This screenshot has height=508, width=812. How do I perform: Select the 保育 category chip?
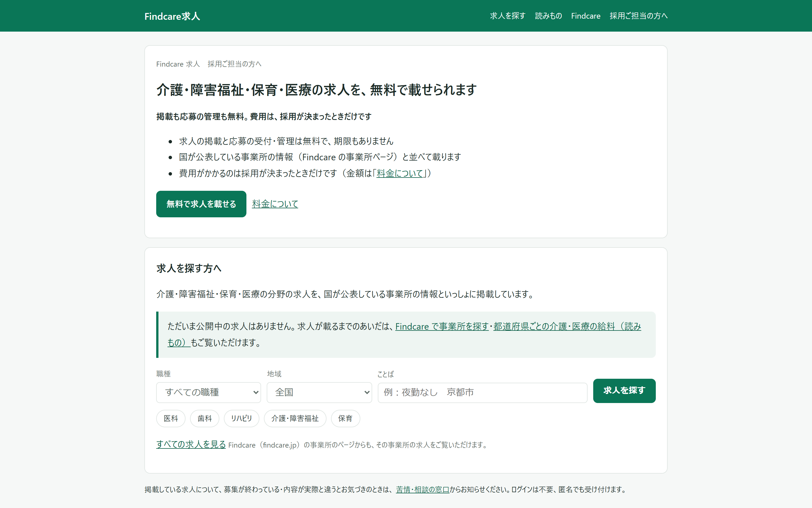pyautogui.click(x=345, y=418)
